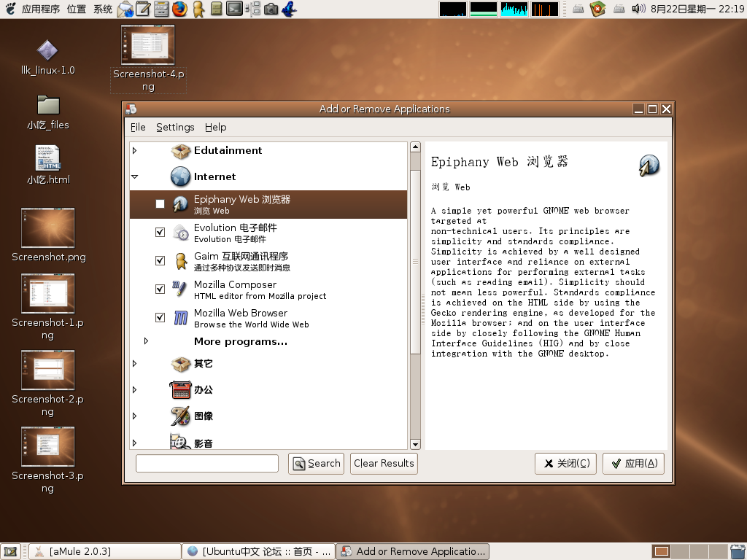Open the 系统 panel menu
Viewport: 747px width, 560px height.
point(103,9)
